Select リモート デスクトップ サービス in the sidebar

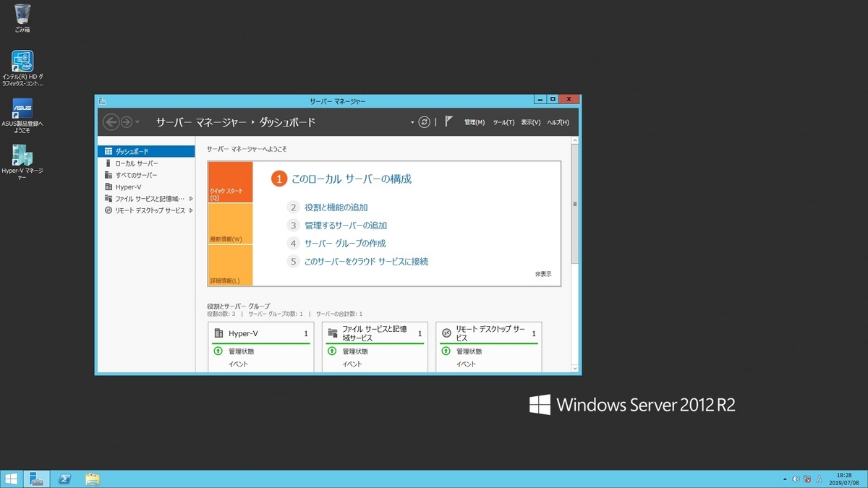pos(146,210)
